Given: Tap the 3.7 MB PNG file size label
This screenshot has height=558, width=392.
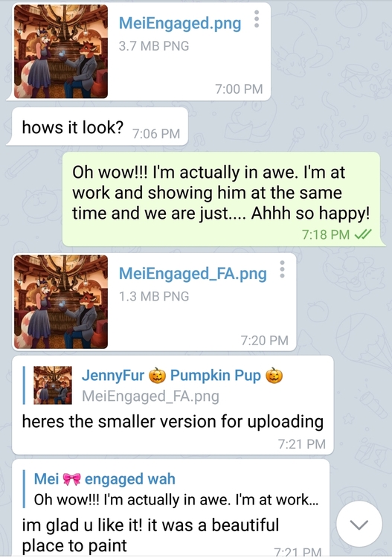Looking at the screenshot, I should click(154, 46).
